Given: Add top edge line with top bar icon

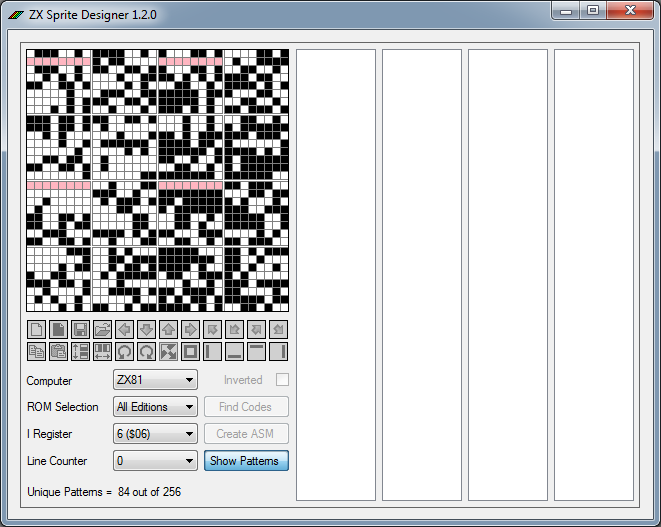Looking at the screenshot, I should coord(256,351).
